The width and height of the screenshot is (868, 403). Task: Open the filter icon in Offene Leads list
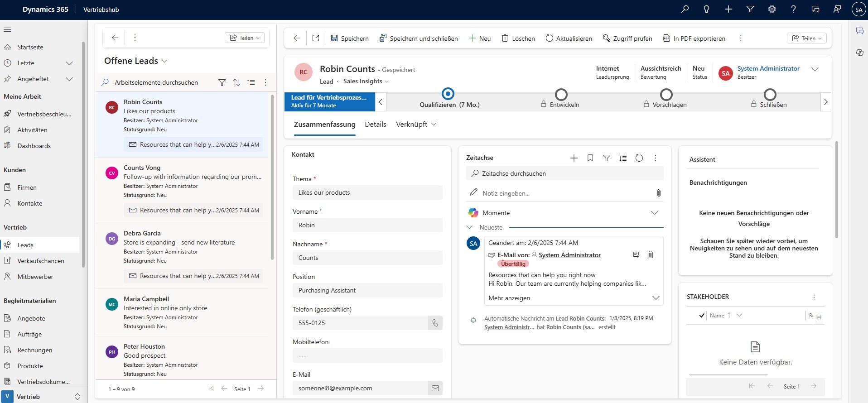point(222,82)
